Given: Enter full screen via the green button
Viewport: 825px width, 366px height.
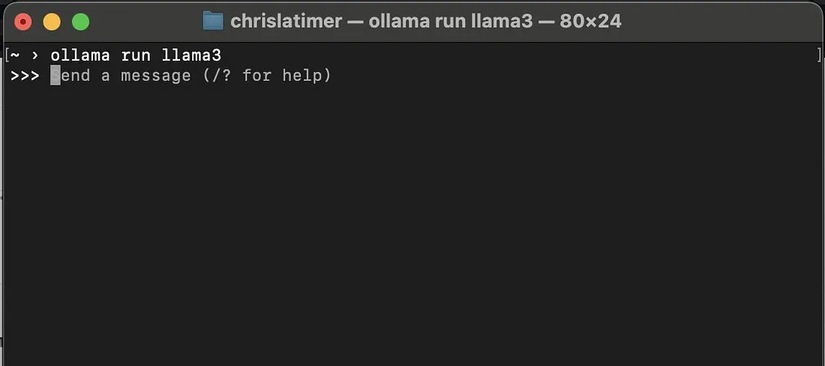Looking at the screenshot, I should (81, 22).
